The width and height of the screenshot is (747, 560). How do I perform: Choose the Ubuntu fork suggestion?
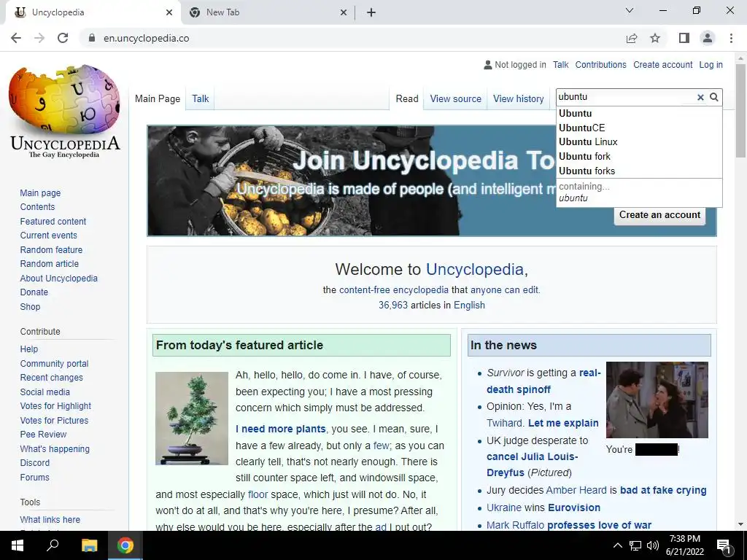[x=639, y=156]
